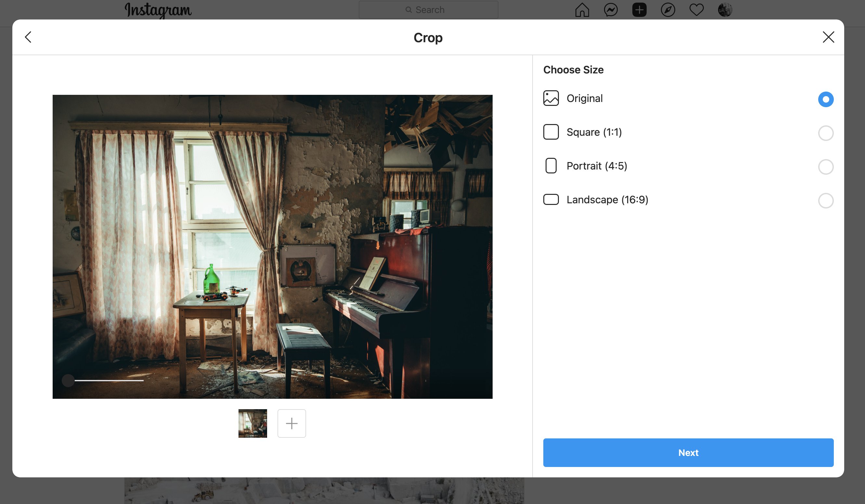Click the close X icon to dismiss
This screenshot has height=504, width=865.
pyautogui.click(x=828, y=37)
